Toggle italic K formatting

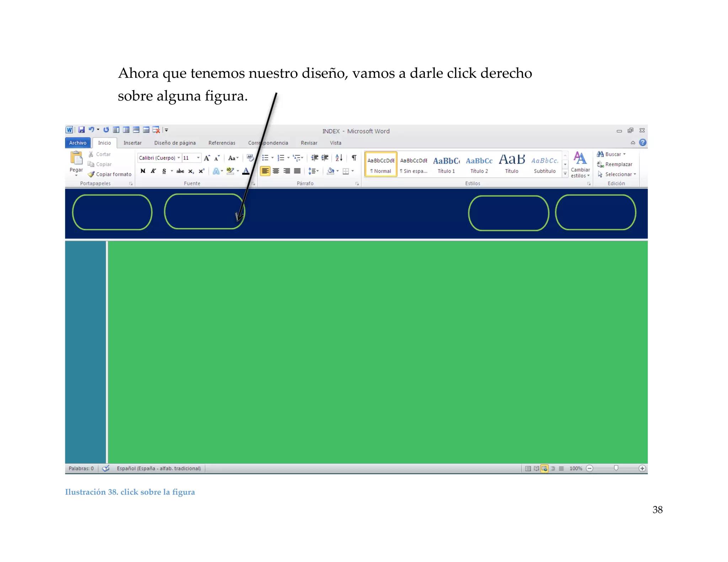153,171
